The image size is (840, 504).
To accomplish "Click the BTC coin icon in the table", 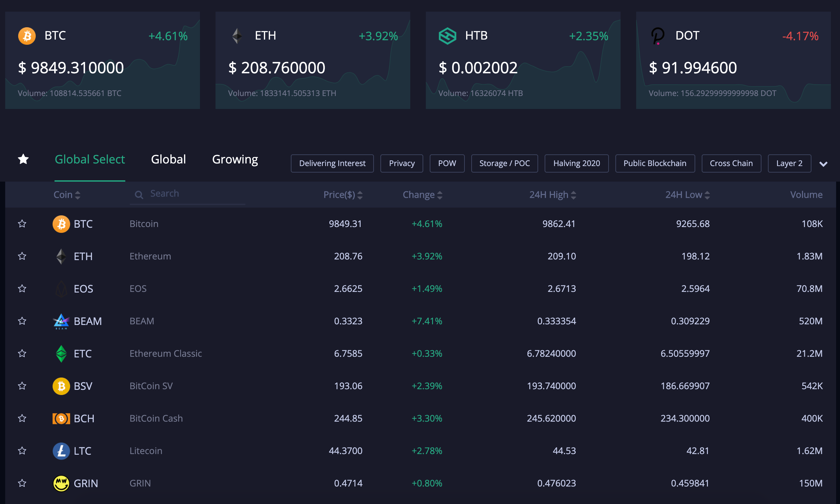I will [x=61, y=224].
